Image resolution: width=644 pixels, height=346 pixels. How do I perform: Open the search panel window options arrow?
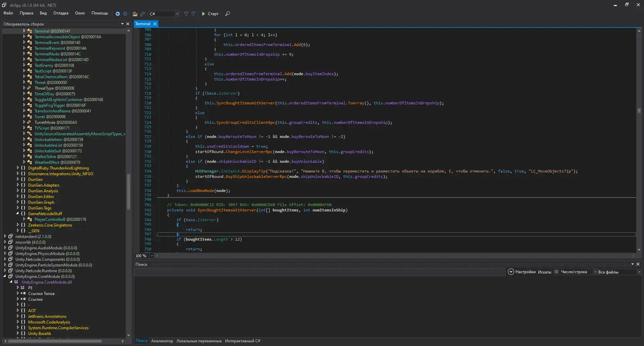[633, 264]
